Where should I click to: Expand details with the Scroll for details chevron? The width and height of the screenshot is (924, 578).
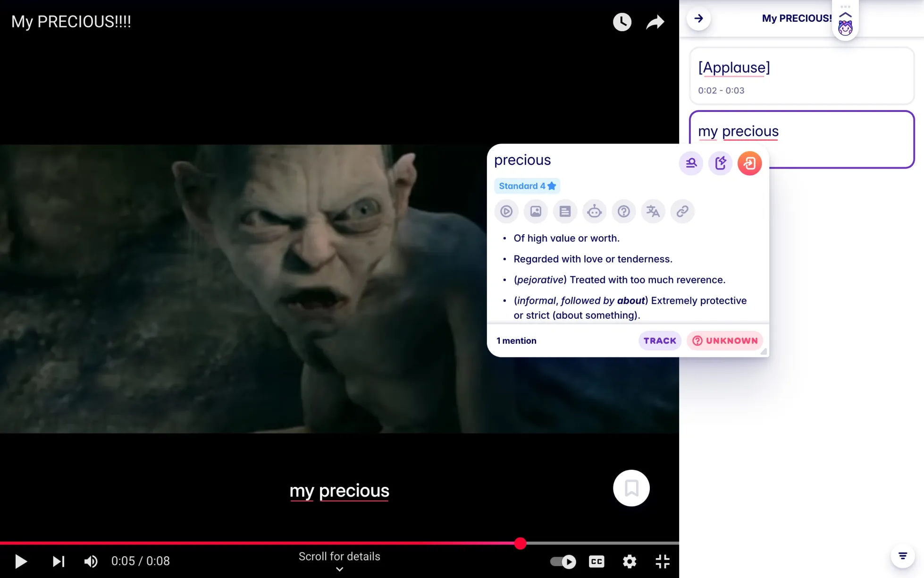tap(339, 569)
